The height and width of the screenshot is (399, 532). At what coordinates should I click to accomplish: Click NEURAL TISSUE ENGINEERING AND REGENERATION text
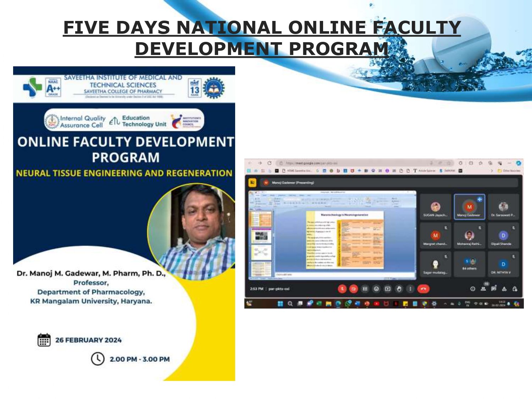click(124, 173)
